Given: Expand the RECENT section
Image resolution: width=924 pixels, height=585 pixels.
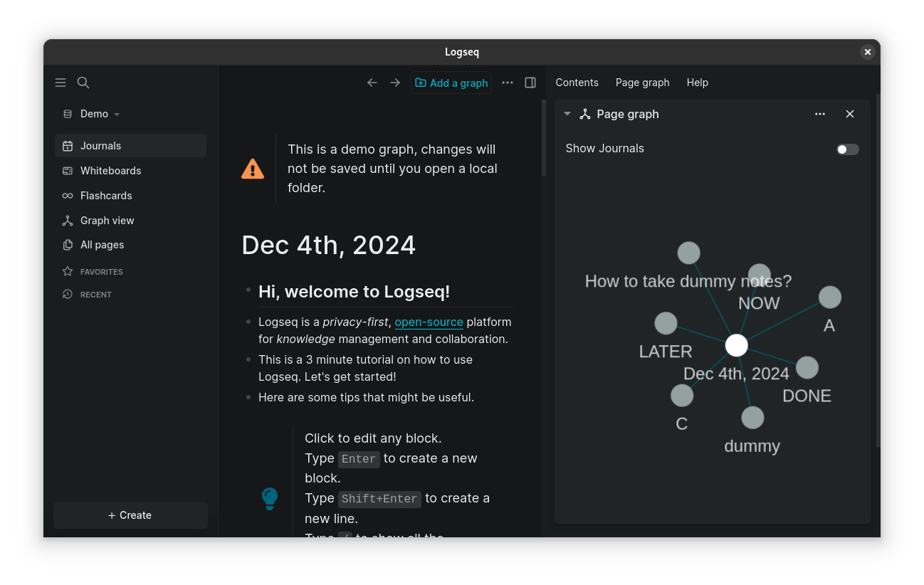Looking at the screenshot, I should tap(96, 294).
